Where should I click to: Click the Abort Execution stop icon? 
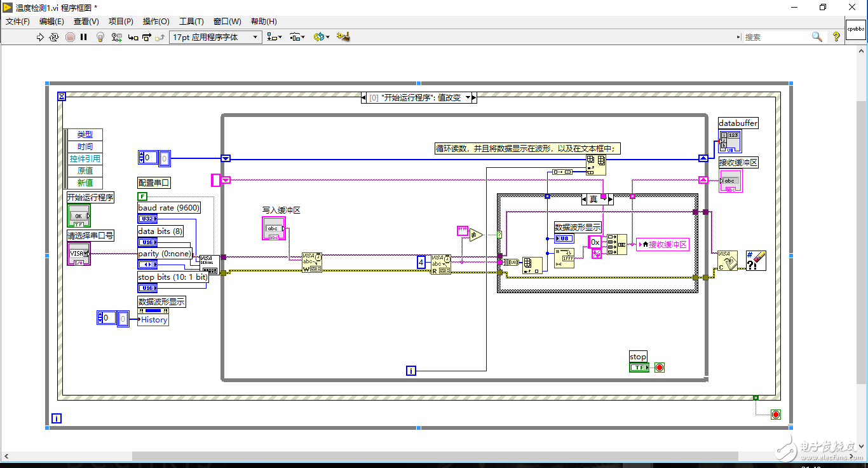point(70,38)
